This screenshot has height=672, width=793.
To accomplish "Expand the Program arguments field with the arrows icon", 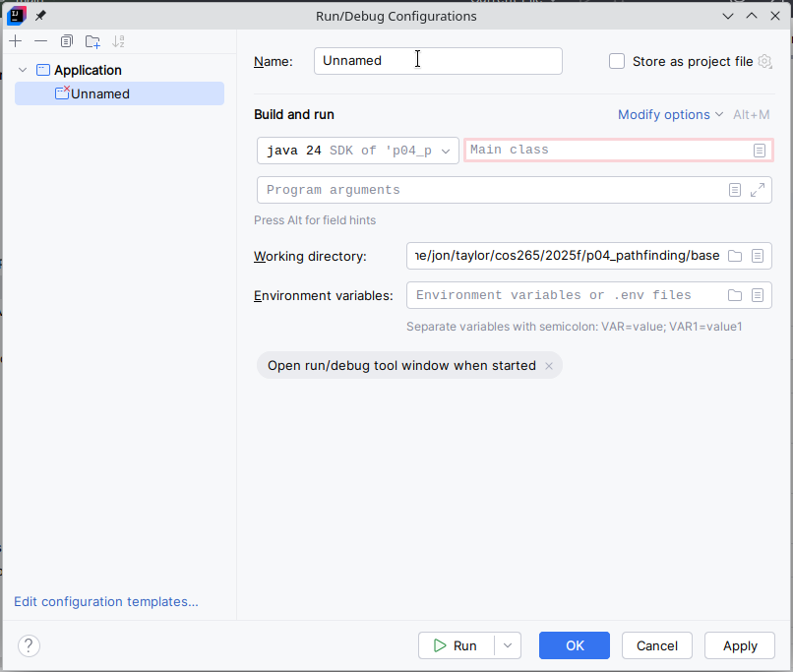I will (x=758, y=190).
